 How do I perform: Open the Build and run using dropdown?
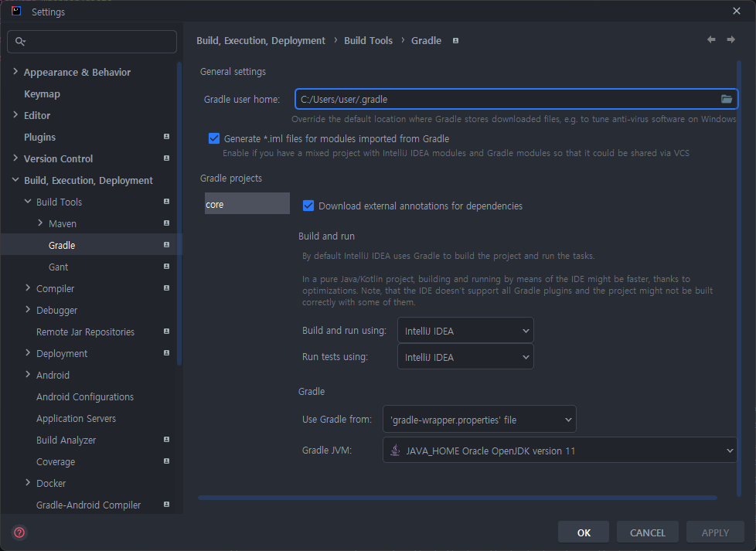[465, 331]
